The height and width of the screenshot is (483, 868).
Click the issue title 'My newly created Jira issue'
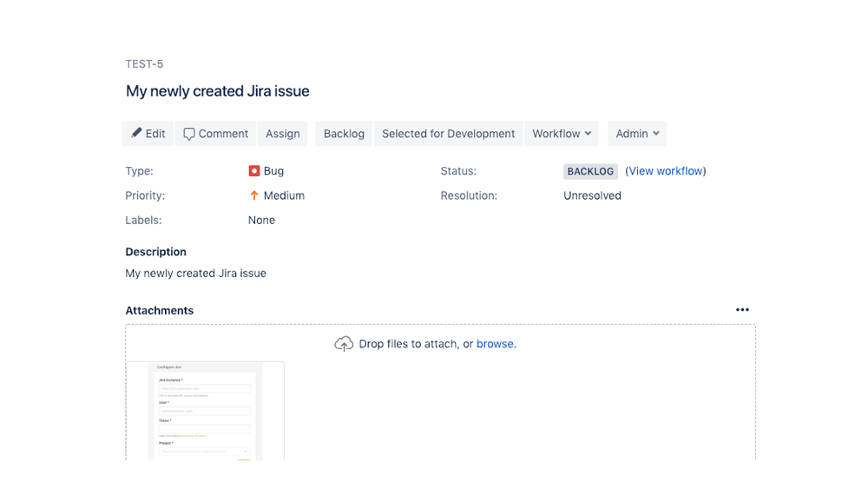218,91
